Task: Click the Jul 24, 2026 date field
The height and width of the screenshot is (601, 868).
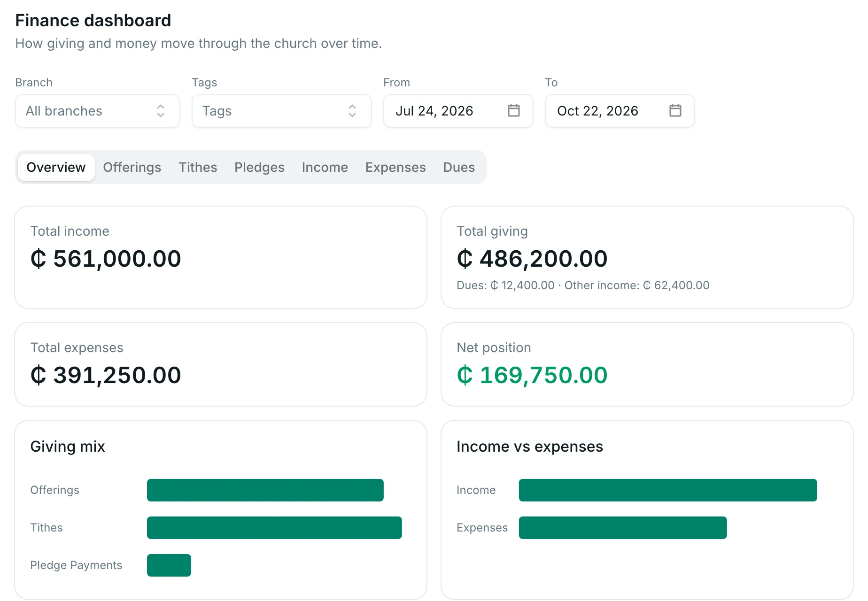Action: click(458, 111)
